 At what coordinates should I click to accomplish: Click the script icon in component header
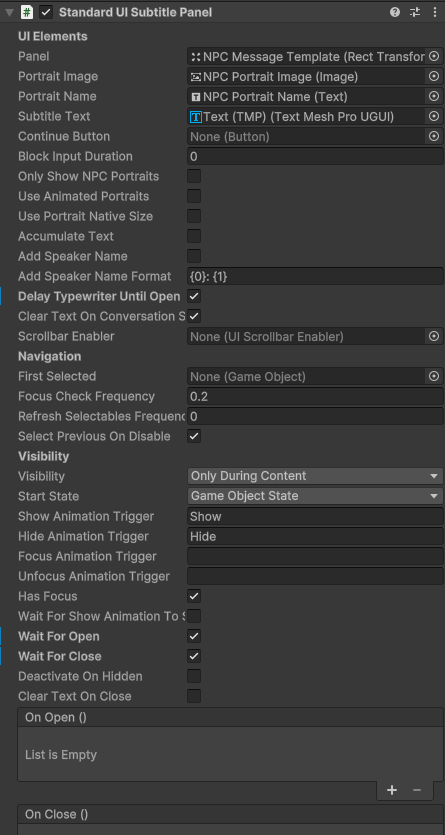pyautogui.click(x=27, y=12)
